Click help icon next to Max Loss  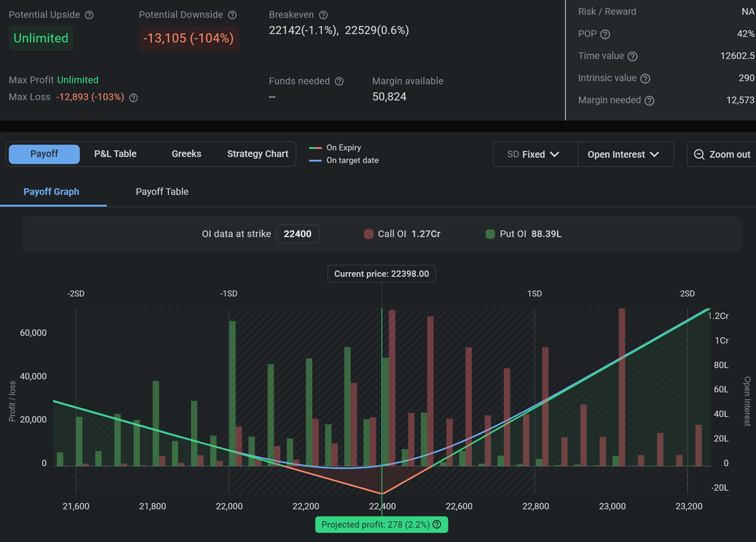click(134, 98)
